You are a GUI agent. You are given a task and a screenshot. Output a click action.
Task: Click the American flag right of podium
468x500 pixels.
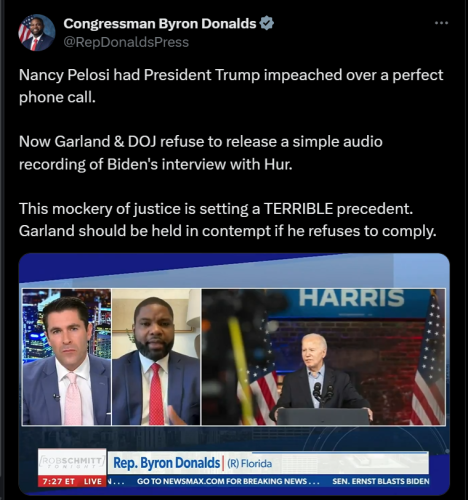click(429, 358)
